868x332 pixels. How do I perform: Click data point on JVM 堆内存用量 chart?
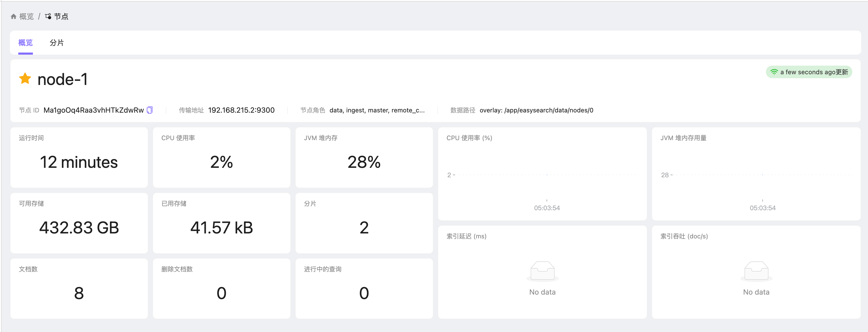coord(762,175)
